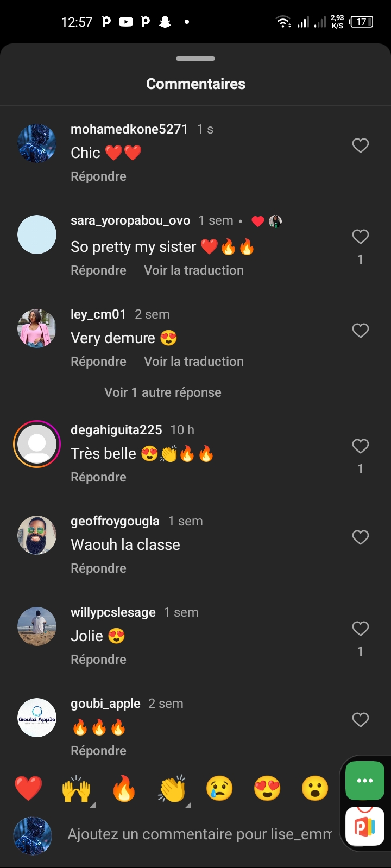Insert the crying face emoji
This screenshot has width=391, height=868.
click(x=219, y=789)
